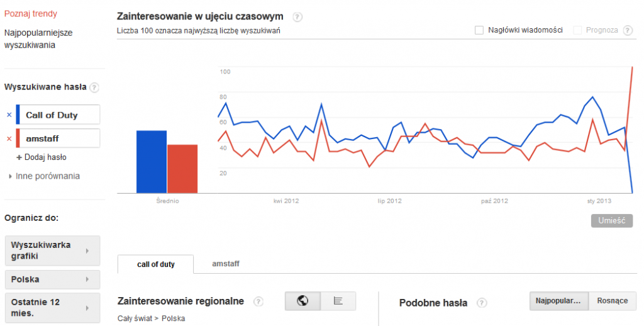Viewport: 644px width, 326px height.
Task: Switch to list view of regions
Action: click(338, 301)
